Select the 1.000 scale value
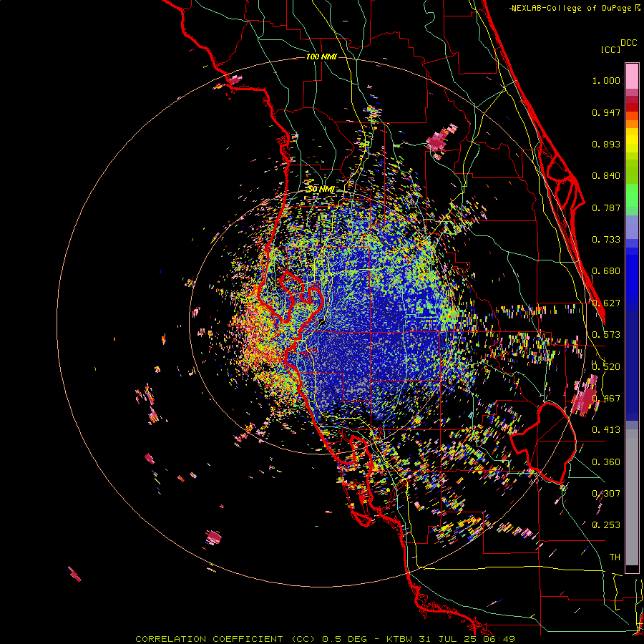The image size is (644, 644). [606, 80]
